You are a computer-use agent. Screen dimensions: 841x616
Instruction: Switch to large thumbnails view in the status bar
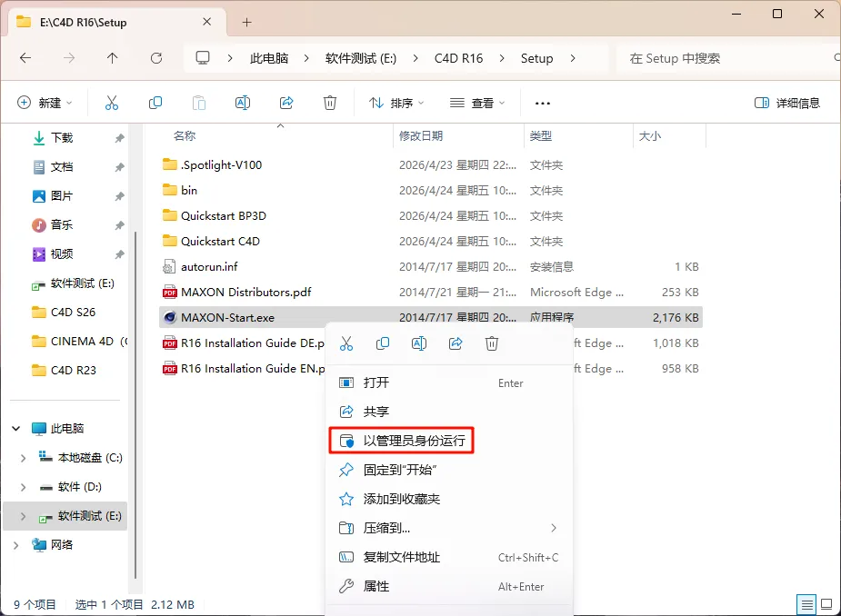pyautogui.click(x=826, y=605)
